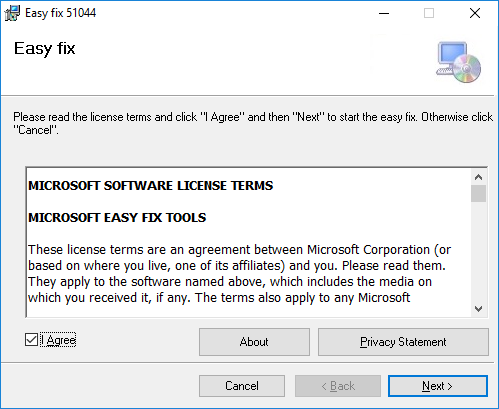Minimize the Easy fix 51044 window
The height and width of the screenshot is (409, 499).
[384, 13]
